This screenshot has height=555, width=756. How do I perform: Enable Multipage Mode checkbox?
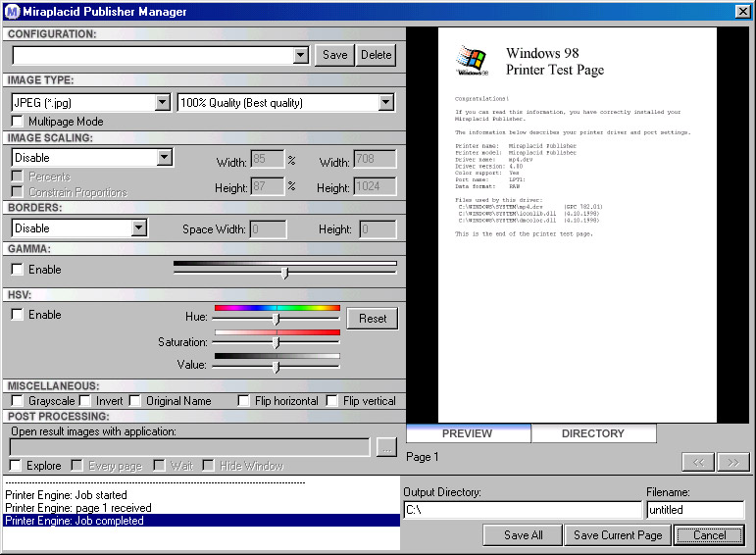click(18, 121)
